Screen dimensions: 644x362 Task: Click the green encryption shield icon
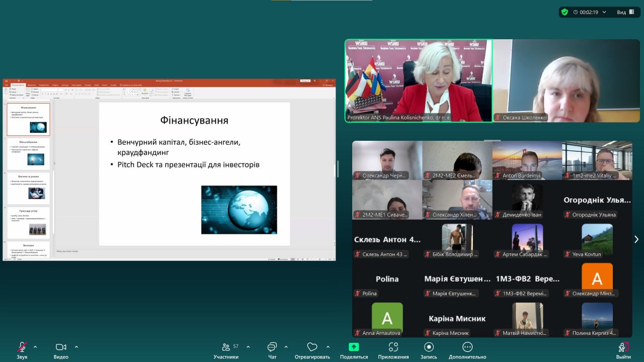(x=565, y=12)
